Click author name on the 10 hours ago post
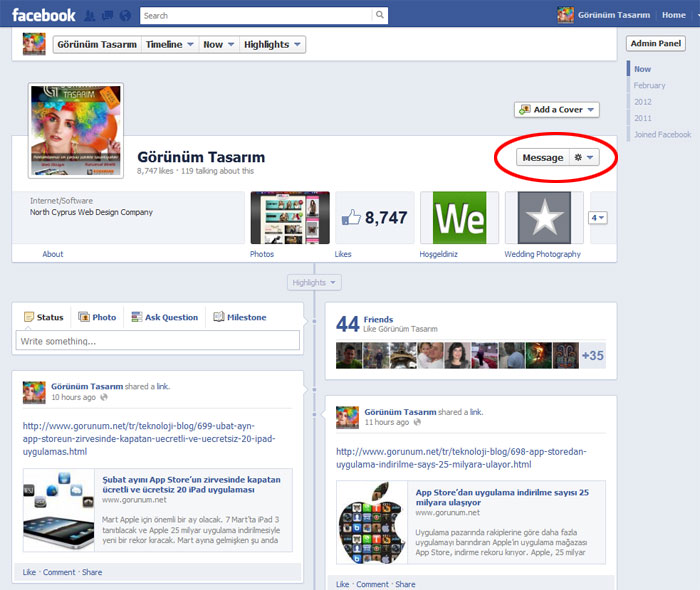 tap(87, 386)
